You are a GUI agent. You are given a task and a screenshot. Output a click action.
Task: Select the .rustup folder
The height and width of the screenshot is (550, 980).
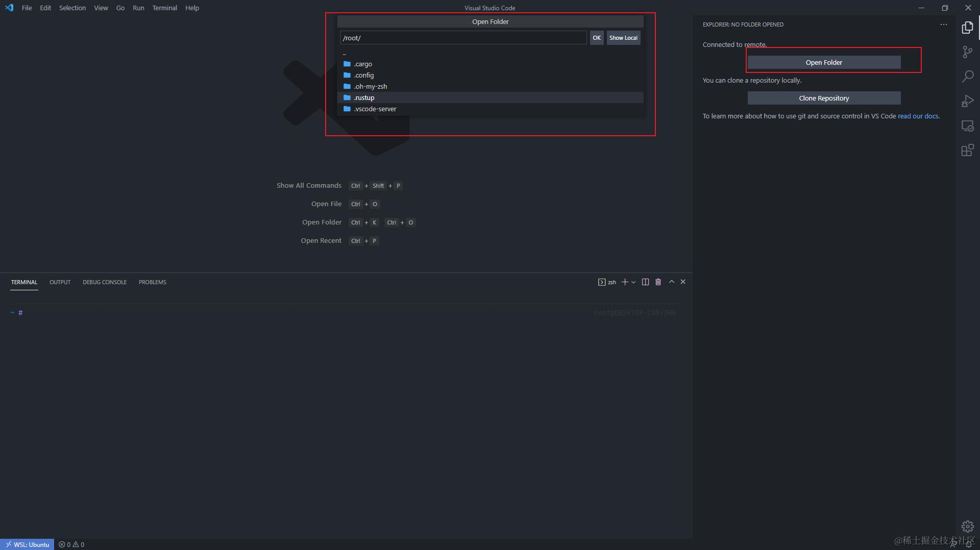(490, 97)
